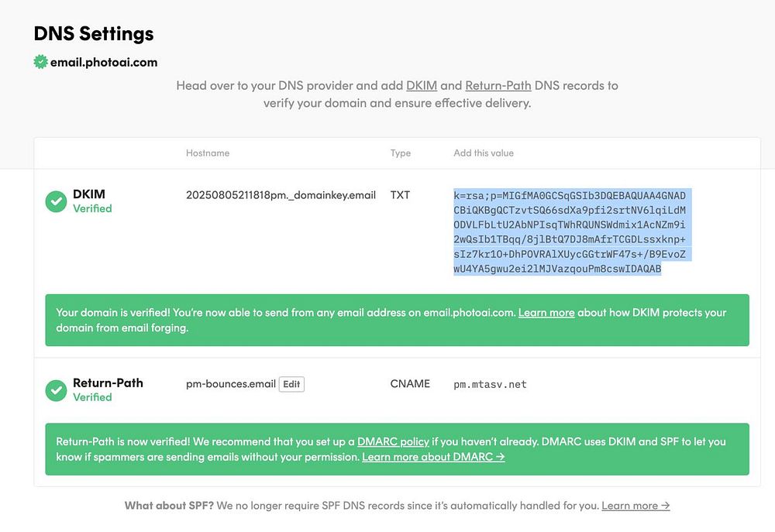This screenshot has width=775, height=532.
Task: Click the Verified status label under DKIM
Action: (92, 208)
